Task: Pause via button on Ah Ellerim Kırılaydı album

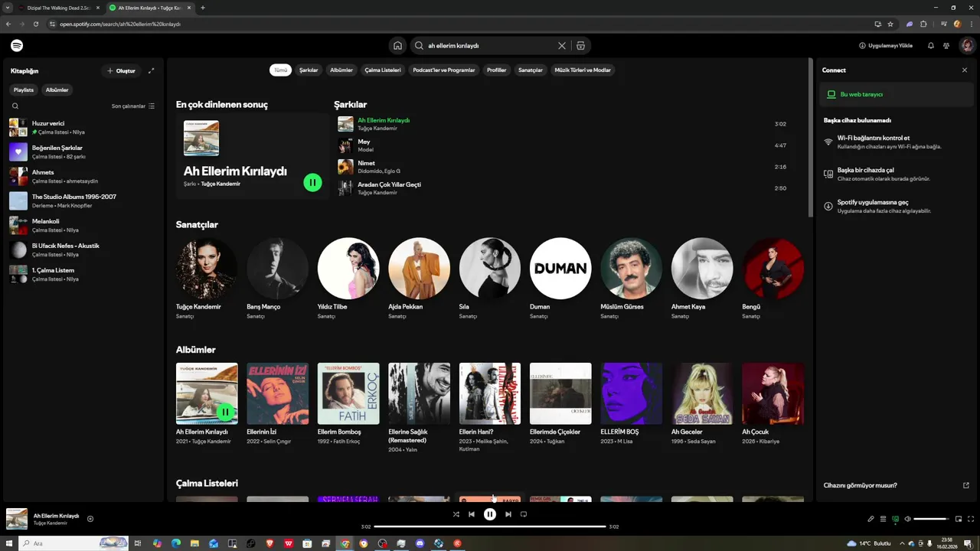Action: click(225, 412)
